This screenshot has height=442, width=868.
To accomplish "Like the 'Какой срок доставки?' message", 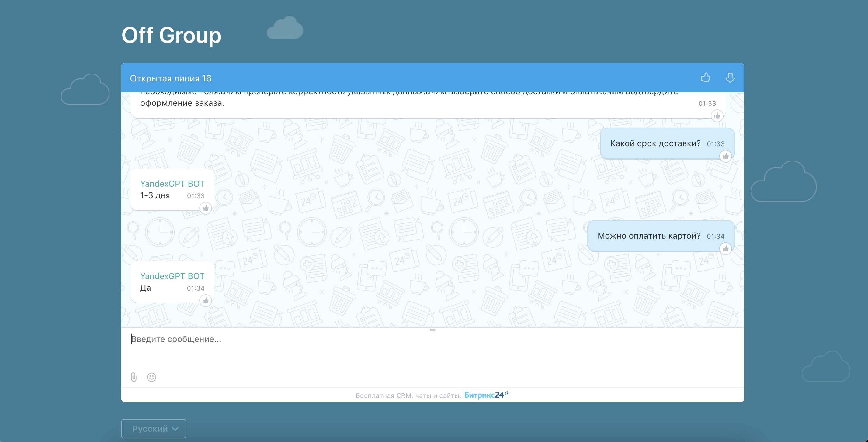I will [x=725, y=156].
